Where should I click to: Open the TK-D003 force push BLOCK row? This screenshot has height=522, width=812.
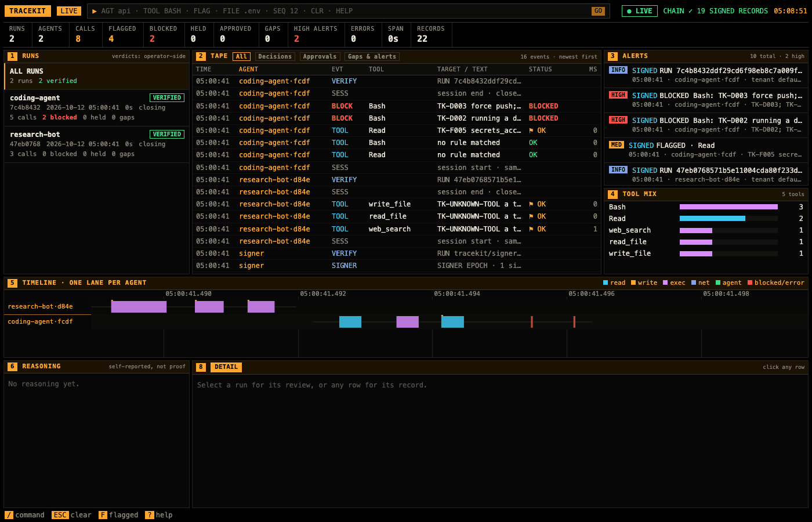[397, 106]
